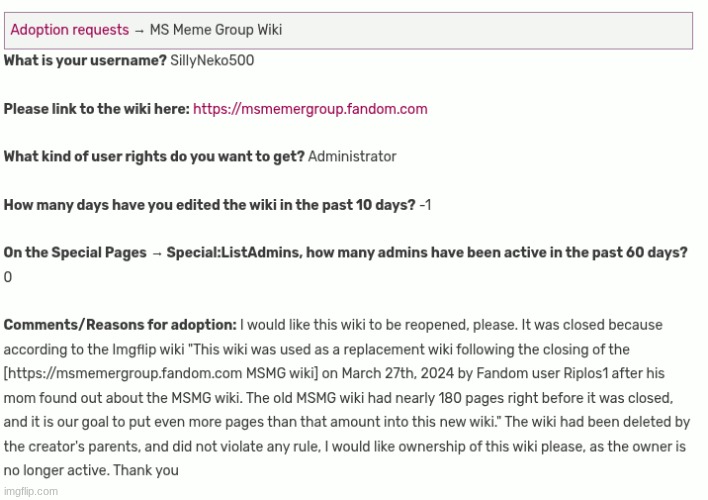This screenshot has width=708, height=500.
Task: Click the msmemergroup.fandom.com wiki link
Action: point(310,109)
